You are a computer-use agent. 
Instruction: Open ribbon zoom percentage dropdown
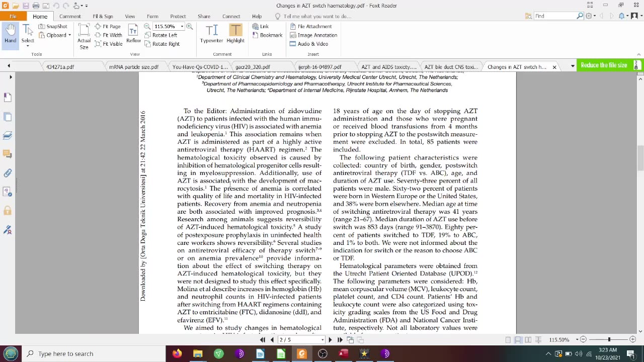pos(182,26)
